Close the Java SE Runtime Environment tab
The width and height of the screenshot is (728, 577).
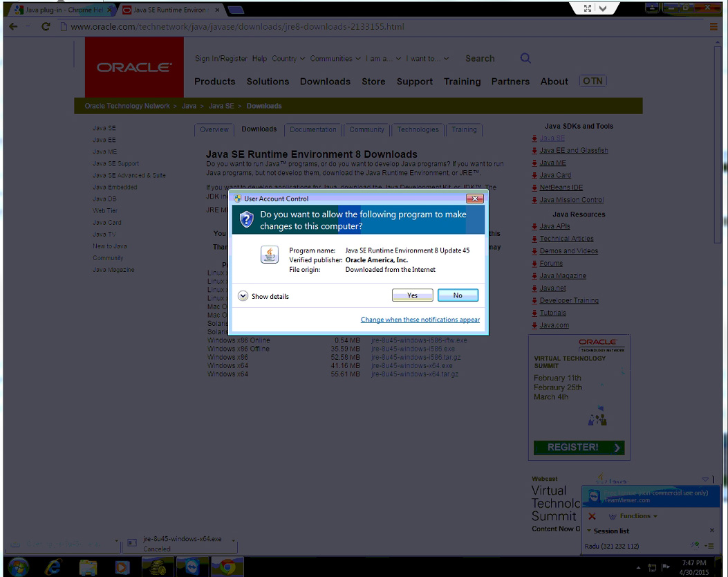click(x=217, y=10)
